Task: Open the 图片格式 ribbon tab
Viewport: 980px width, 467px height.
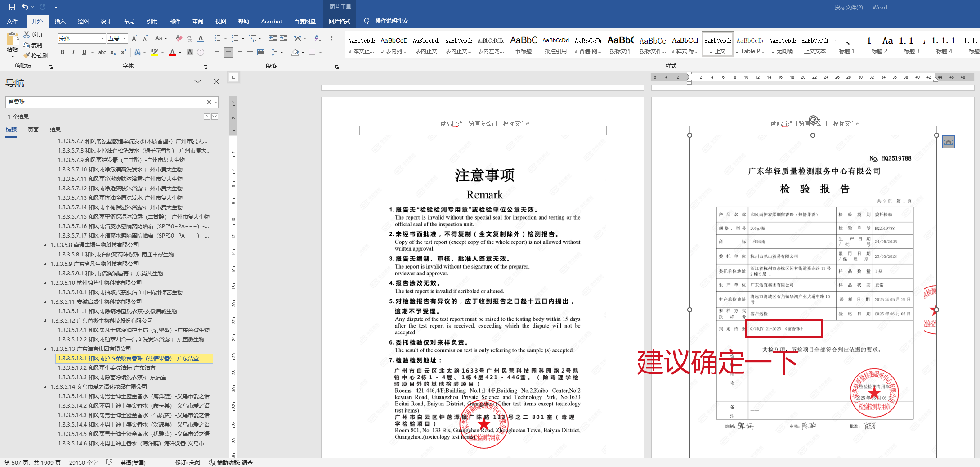Action: (x=339, y=21)
